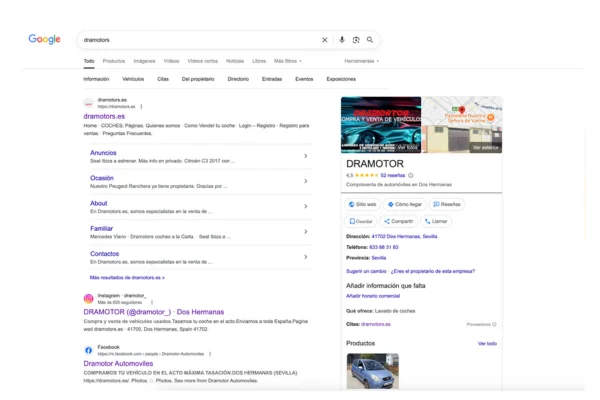Open the Contactos sitelink
The width and height of the screenshot is (600, 400).
pos(104,254)
